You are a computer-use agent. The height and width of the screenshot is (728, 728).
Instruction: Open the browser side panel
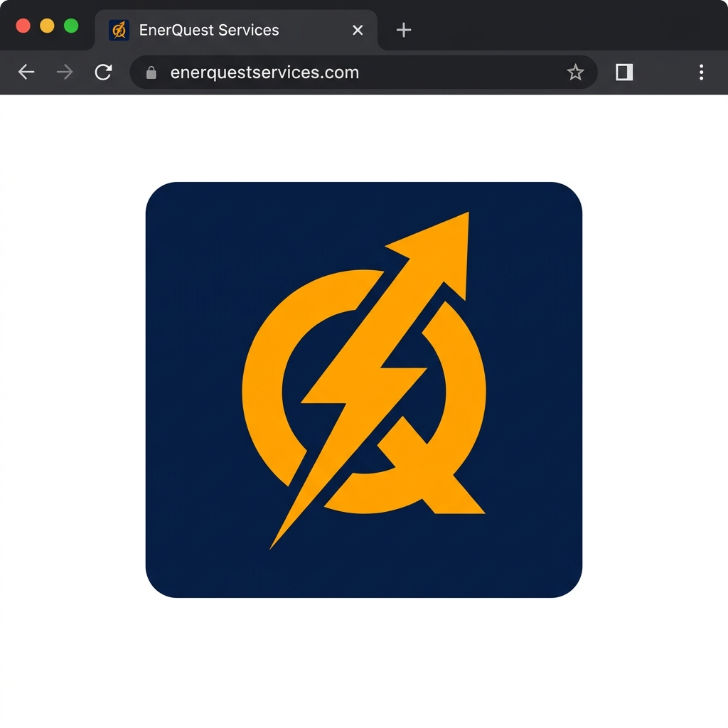tap(624, 72)
